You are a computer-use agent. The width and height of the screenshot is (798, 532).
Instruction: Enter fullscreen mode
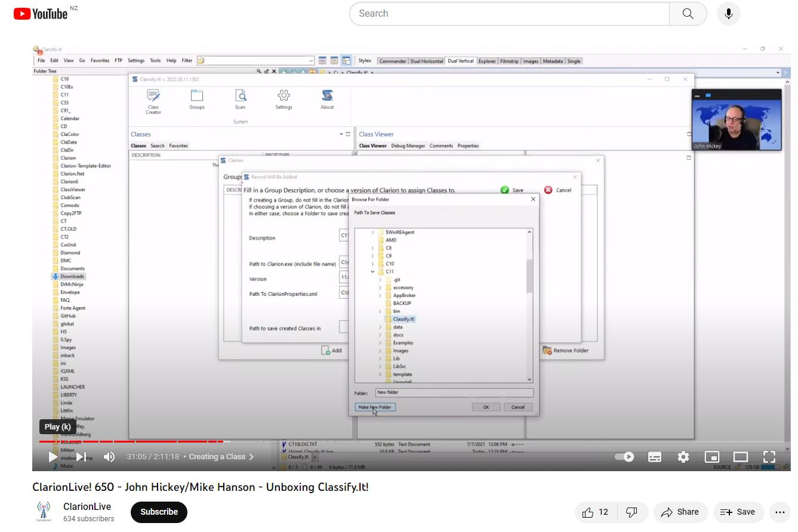click(769, 457)
